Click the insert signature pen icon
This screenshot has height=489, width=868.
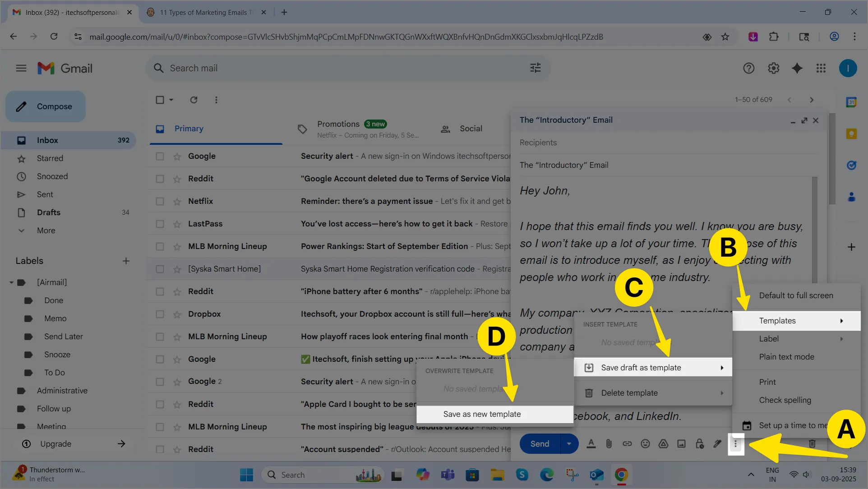pos(717,444)
